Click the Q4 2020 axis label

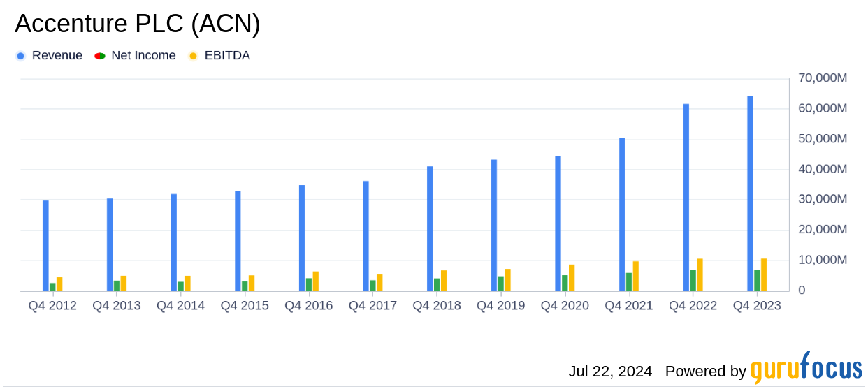click(565, 306)
